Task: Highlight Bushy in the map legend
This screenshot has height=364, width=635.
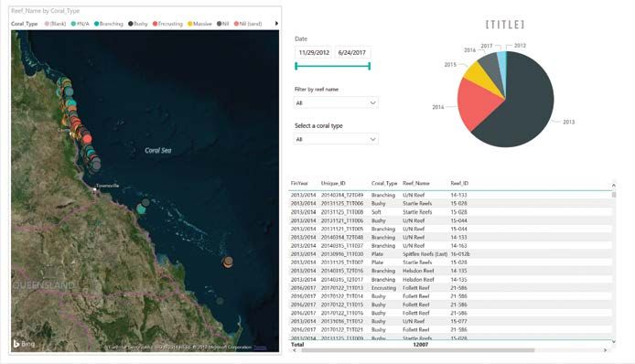Action: tap(137, 24)
